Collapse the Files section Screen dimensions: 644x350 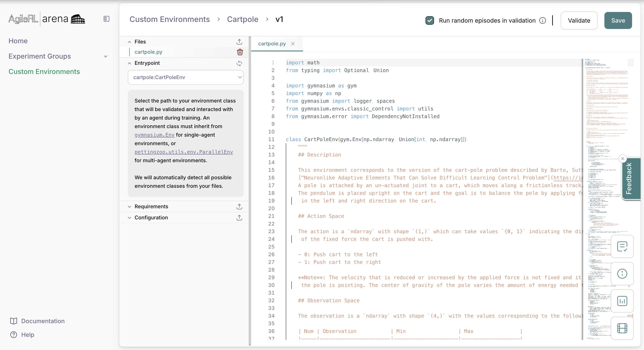point(129,42)
